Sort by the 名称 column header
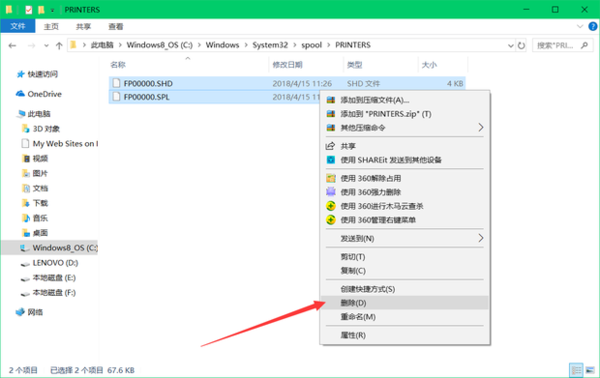 (x=189, y=65)
